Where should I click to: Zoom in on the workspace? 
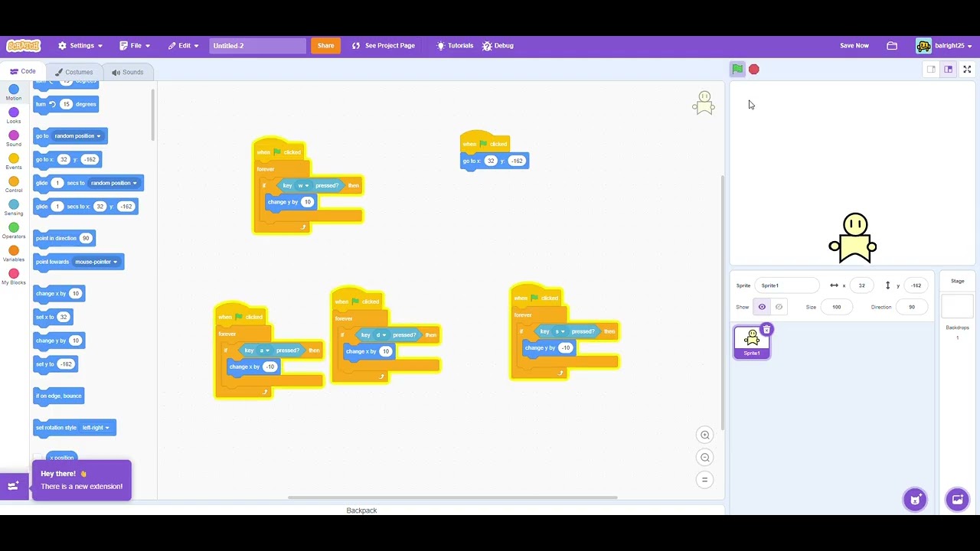click(x=705, y=435)
